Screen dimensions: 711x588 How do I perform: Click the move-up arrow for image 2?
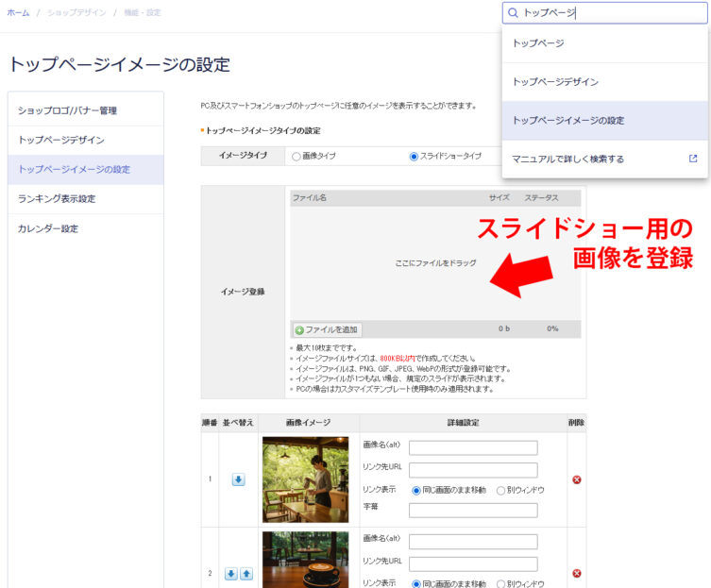[x=245, y=574]
